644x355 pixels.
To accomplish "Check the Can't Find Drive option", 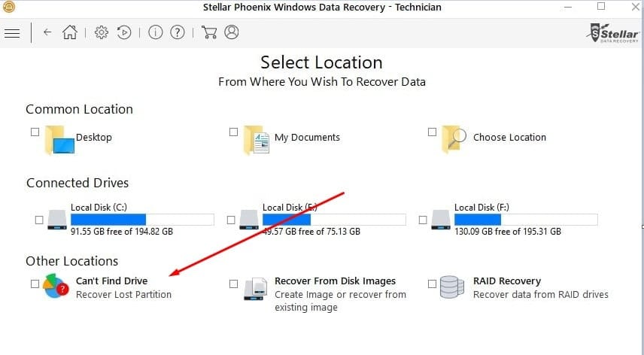I will pyautogui.click(x=35, y=284).
